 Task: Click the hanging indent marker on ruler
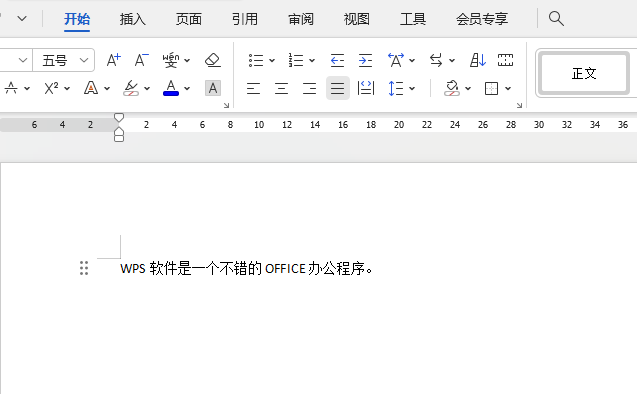click(119, 132)
